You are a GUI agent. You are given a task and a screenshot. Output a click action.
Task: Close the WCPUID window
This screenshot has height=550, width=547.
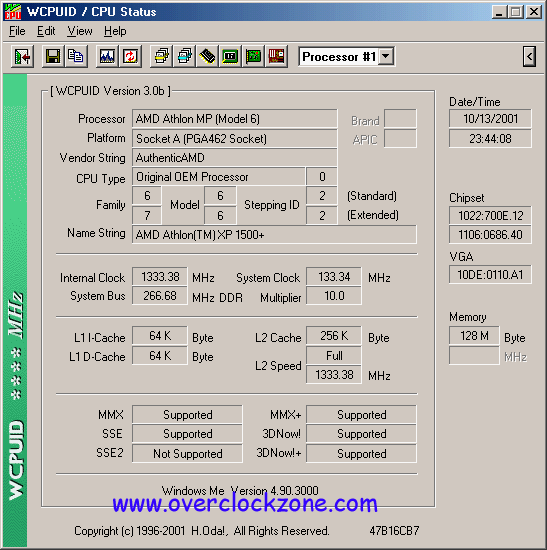point(534,12)
